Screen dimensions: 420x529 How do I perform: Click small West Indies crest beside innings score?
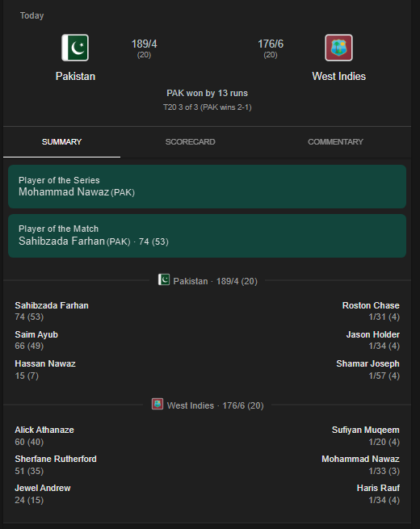[x=157, y=404]
